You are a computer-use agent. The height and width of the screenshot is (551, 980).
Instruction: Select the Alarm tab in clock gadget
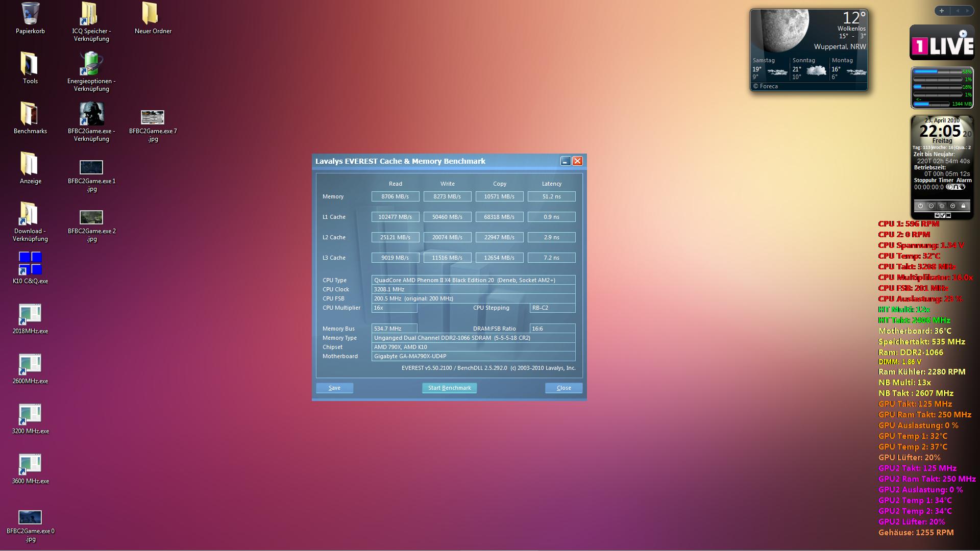pos(964,180)
